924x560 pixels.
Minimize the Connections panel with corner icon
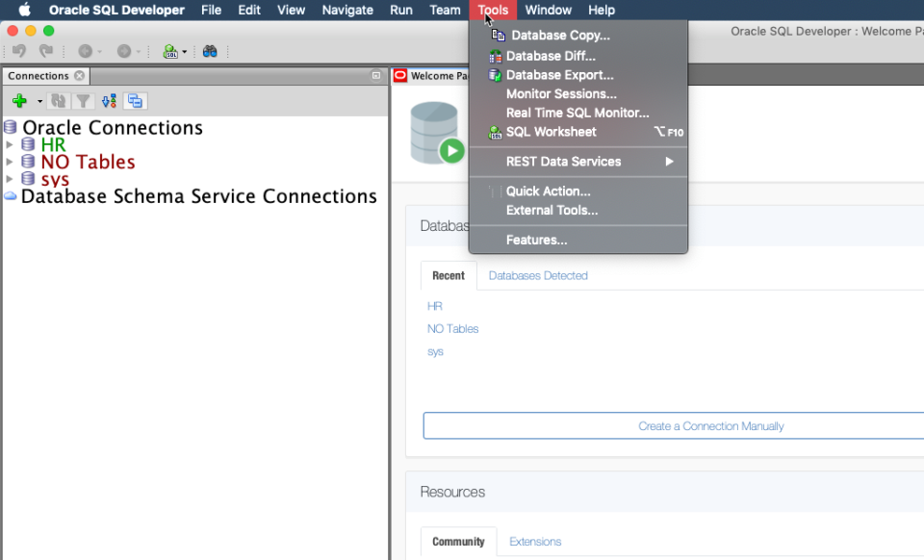[376, 76]
